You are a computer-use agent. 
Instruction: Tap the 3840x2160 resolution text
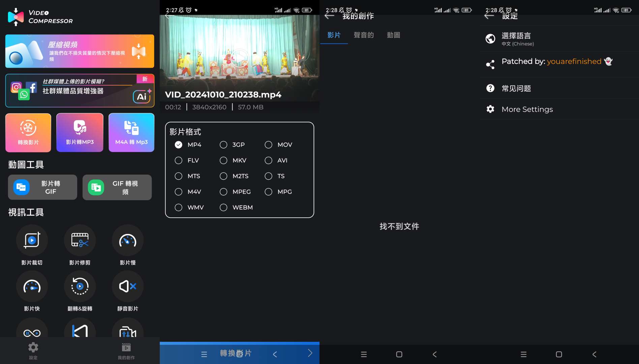pyautogui.click(x=209, y=107)
